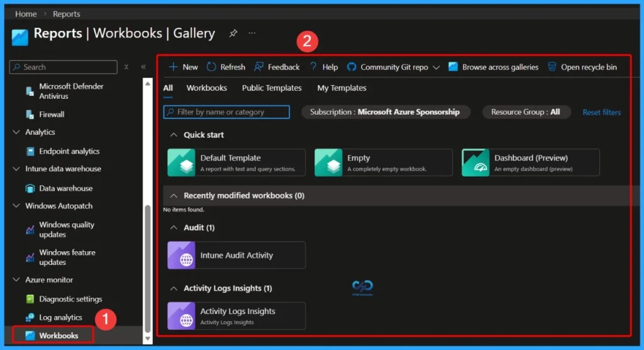Collapse the Quick start group
This screenshot has height=350, width=644.
pyautogui.click(x=174, y=135)
